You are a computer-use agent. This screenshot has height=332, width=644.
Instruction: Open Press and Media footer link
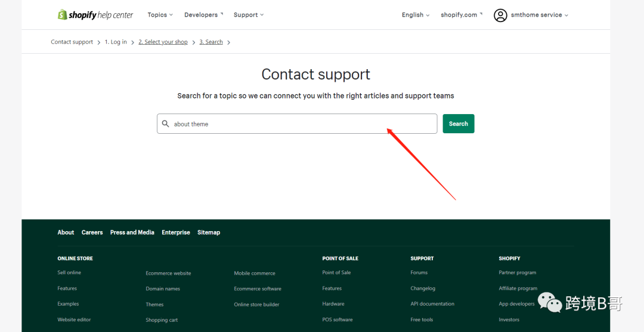[x=132, y=232]
